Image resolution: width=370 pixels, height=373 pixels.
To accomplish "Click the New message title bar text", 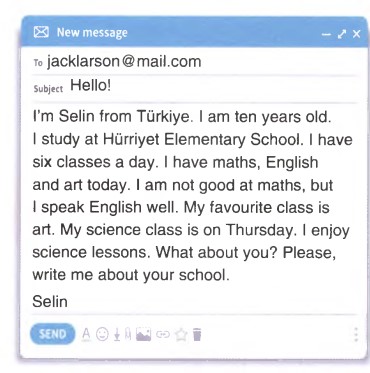I will coord(92,33).
